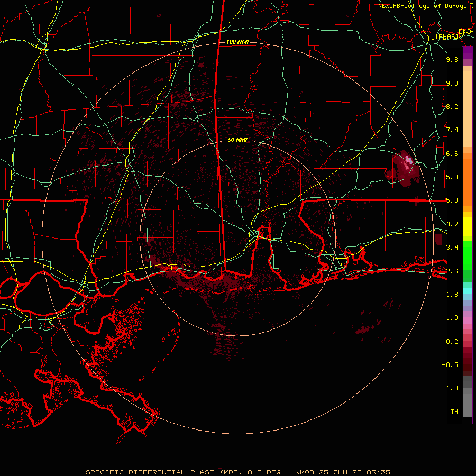Click the 8.2 scale label

coord(452,106)
